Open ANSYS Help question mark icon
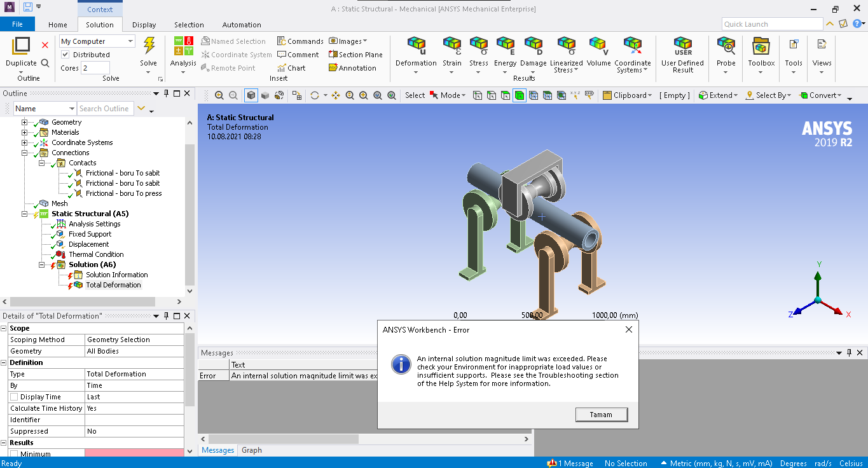 857,24
